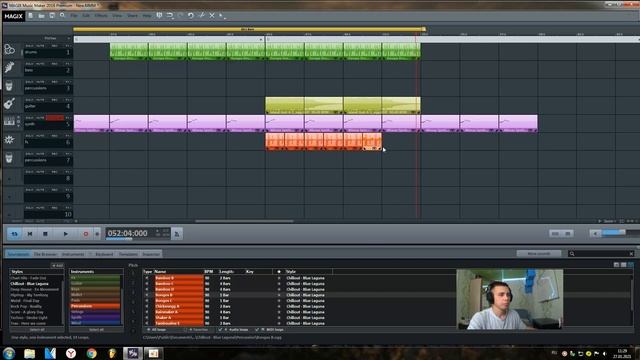
Task: Select the fx track starburst icon
Action: [9, 140]
